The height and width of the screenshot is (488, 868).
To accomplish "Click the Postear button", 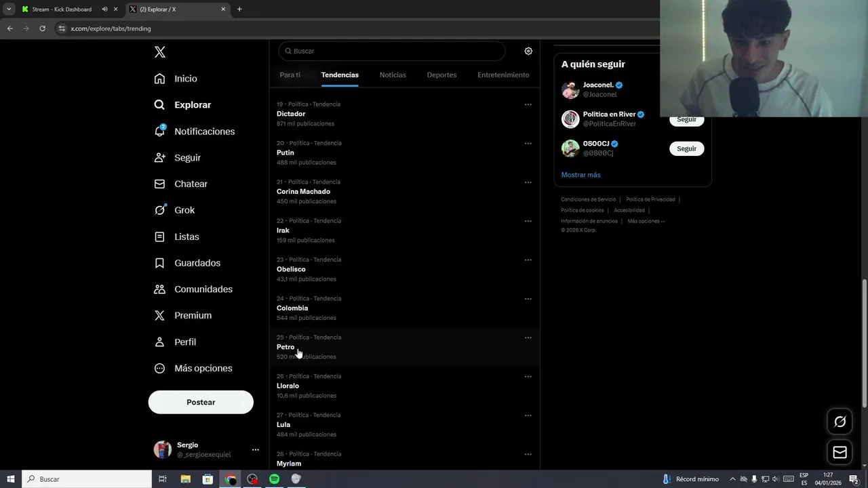I will (201, 402).
